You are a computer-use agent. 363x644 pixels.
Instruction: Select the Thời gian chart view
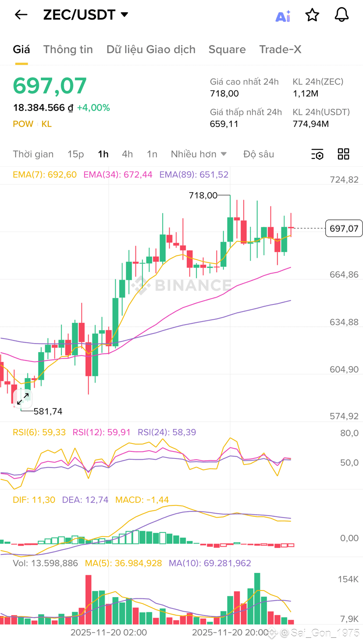coord(33,154)
